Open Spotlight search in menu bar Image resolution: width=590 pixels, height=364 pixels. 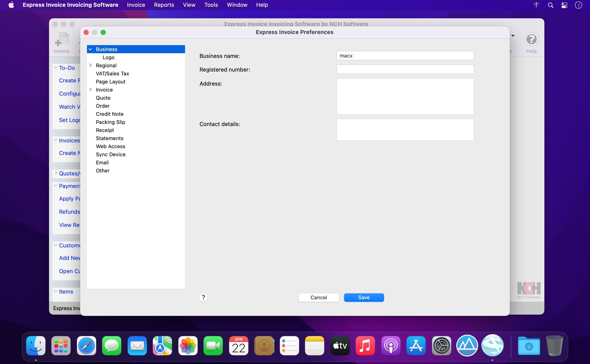(551, 5)
